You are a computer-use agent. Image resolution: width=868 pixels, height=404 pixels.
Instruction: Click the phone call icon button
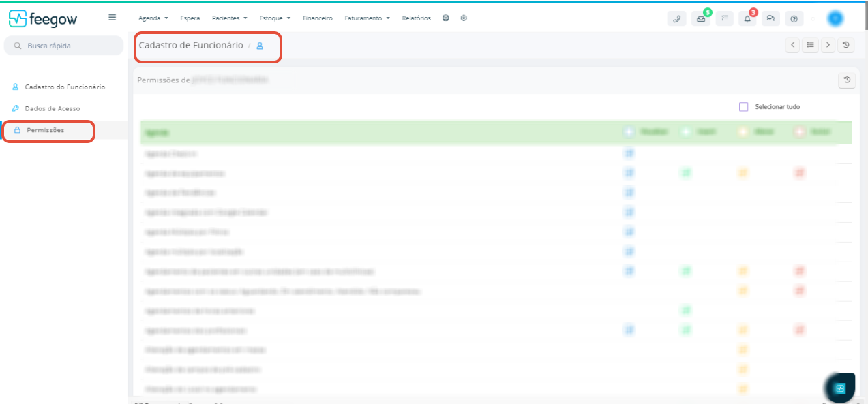[x=676, y=19]
